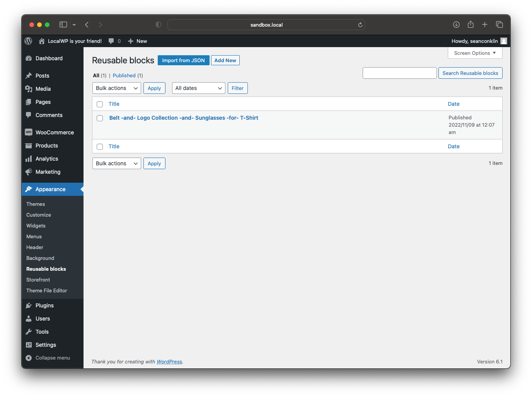The width and height of the screenshot is (532, 397).
Task: Open the Background submenu item
Action: (x=40, y=258)
